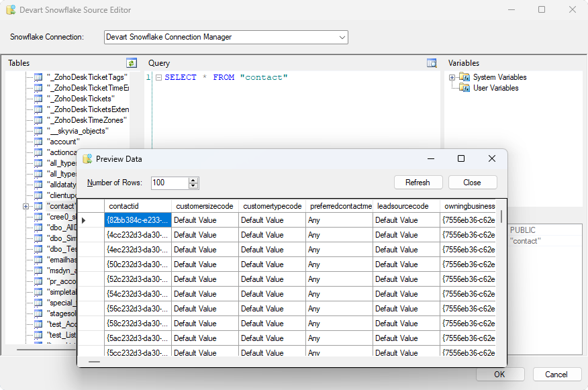Select the leadsourcecode column header
Viewport: 588px width, 390px height.
coord(406,206)
